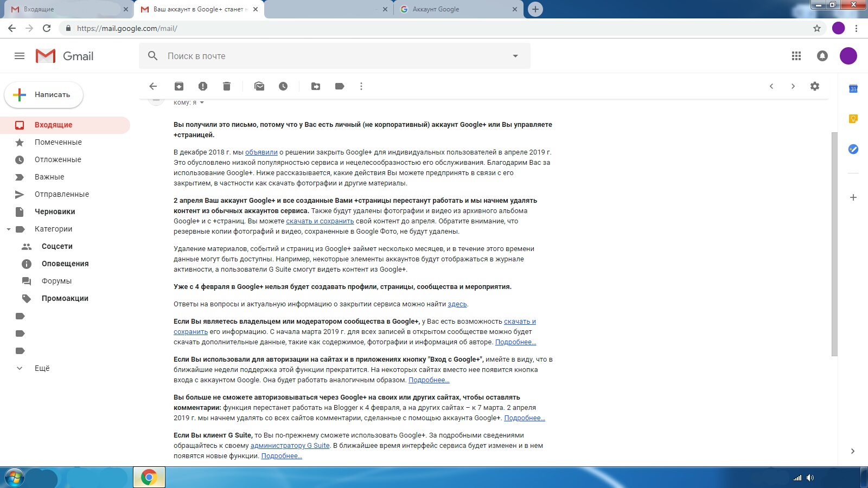Open the notifications bell icon

[822, 56]
